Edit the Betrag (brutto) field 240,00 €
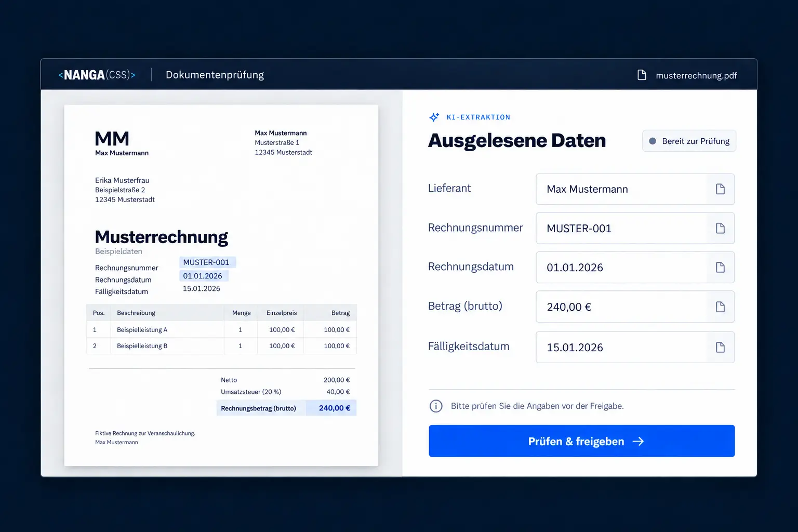The height and width of the screenshot is (532, 798). (635, 307)
